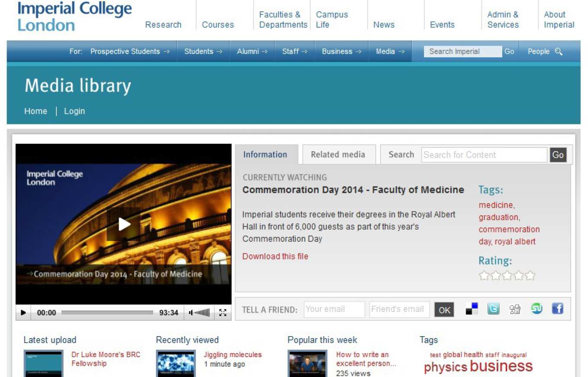Play the video using center play button
Viewport: 588px width, 377px height.
(x=124, y=224)
